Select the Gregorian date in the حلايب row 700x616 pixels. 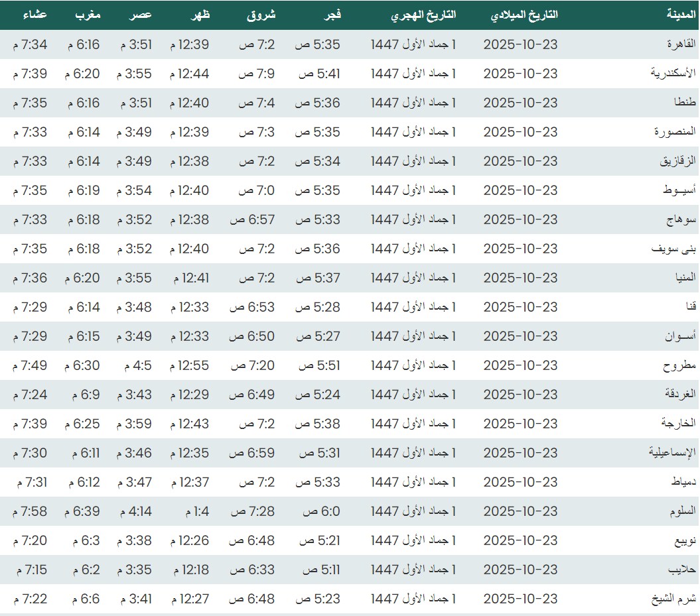pyautogui.click(x=520, y=570)
